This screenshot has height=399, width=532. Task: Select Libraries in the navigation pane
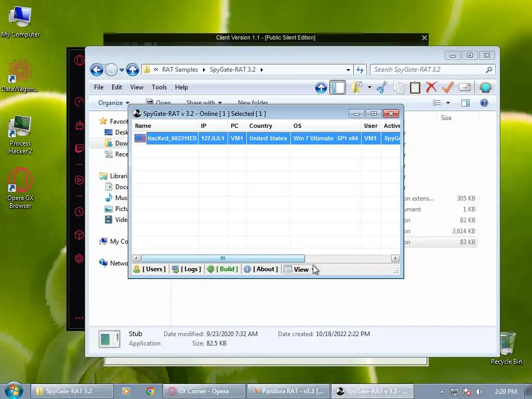pyautogui.click(x=113, y=176)
